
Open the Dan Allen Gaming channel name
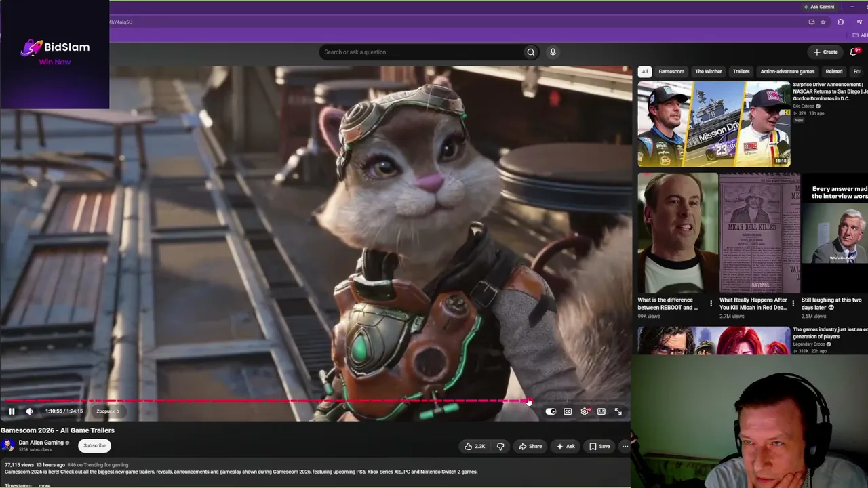click(x=41, y=443)
